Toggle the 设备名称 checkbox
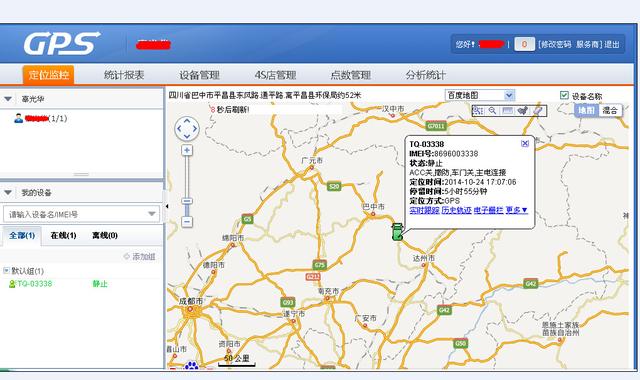Viewport: 640px width, 380px height. click(564, 95)
